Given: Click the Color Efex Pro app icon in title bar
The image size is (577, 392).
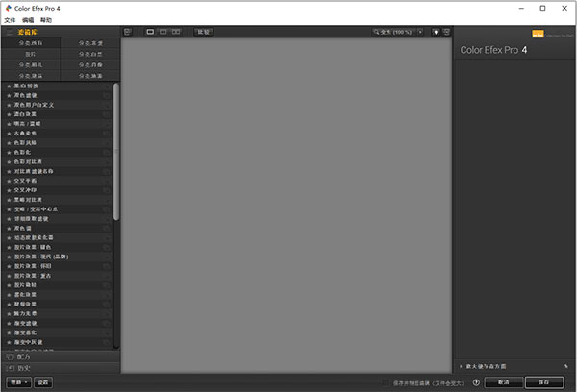Looking at the screenshot, I should point(8,8).
